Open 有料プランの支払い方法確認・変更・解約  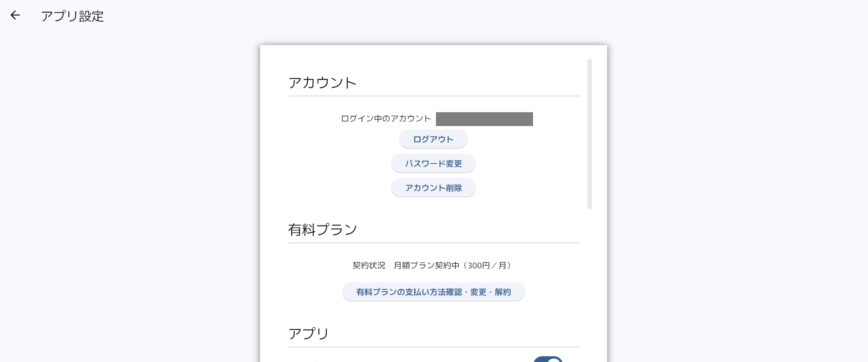point(433,292)
